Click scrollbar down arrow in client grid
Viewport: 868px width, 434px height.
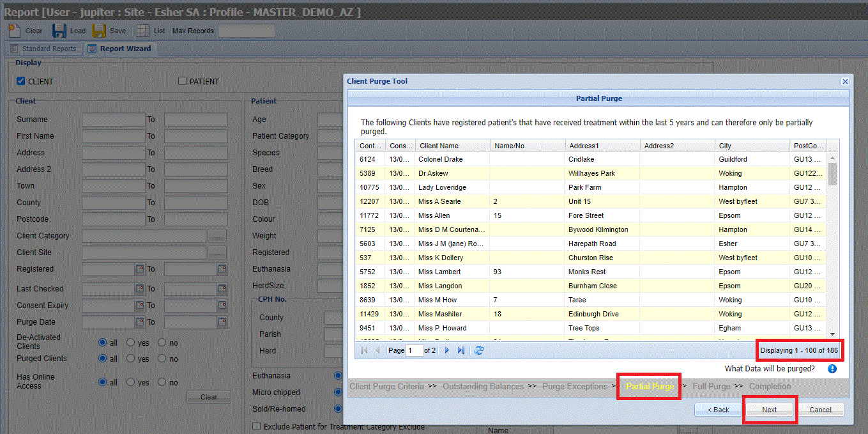pos(832,334)
